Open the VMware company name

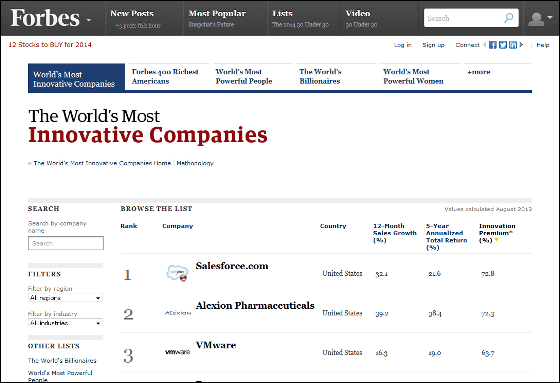[216, 345]
